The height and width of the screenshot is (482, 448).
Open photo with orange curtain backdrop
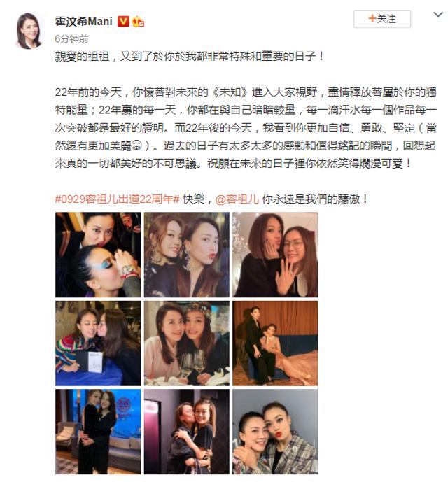coord(275,343)
